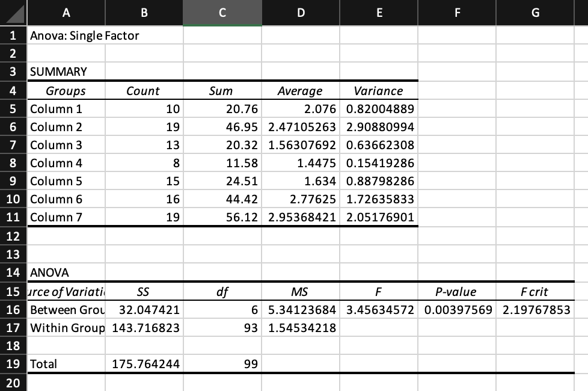The height and width of the screenshot is (391, 588).
Task: Click the variance value 2.05176901
Action: point(379,217)
